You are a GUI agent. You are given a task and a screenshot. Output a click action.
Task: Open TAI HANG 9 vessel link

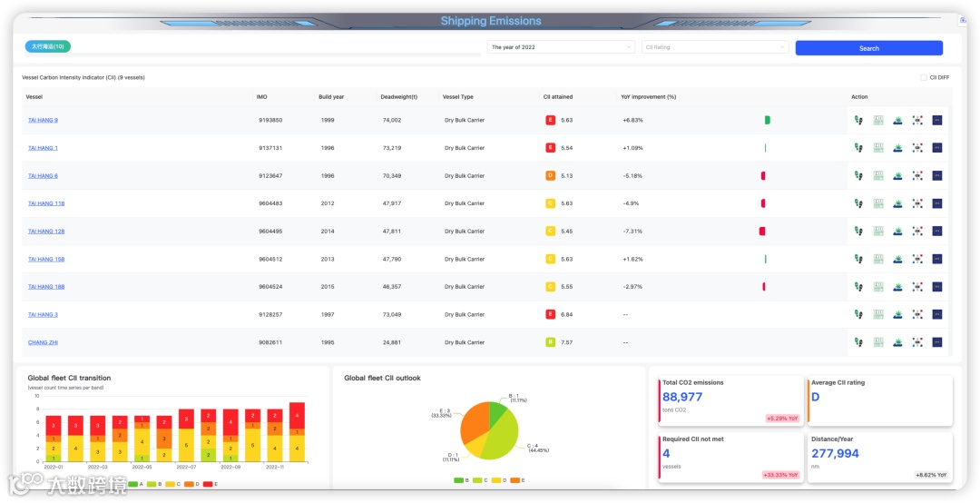pos(44,120)
